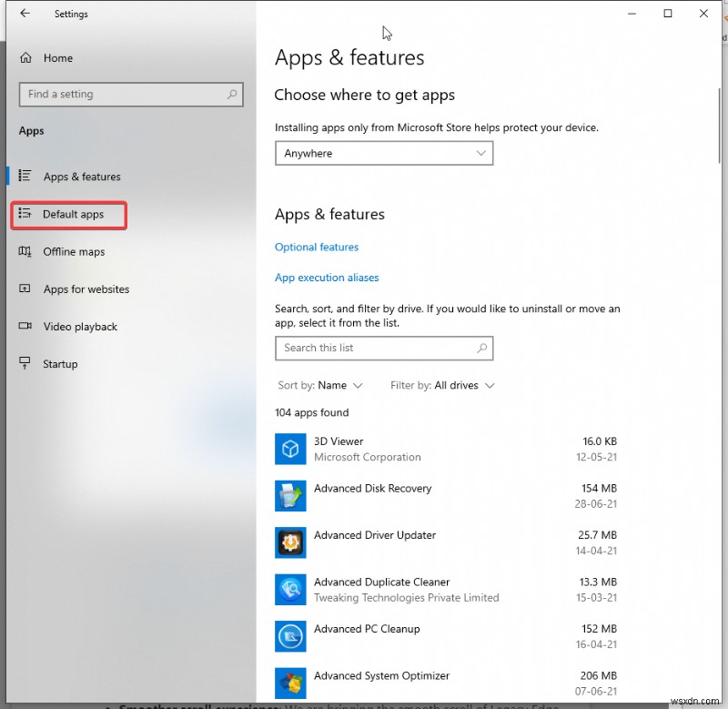Click the App execution aliases link
This screenshot has width=728, height=709.
click(x=326, y=278)
